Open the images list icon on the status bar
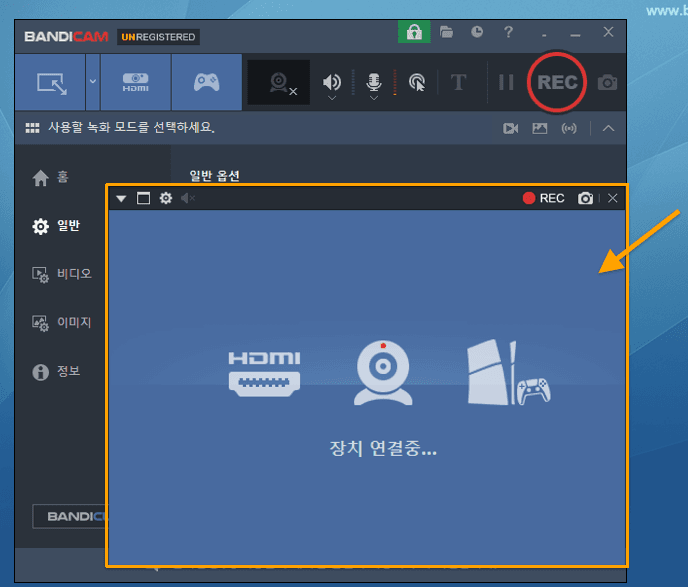Screen dimensions: 688x587 pyautogui.click(x=540, y=129)
